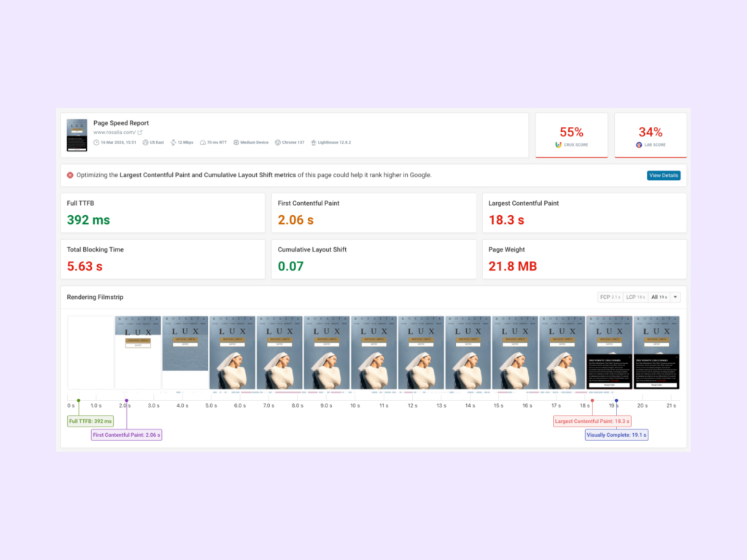Screen dimensions: 747x560
Task: Open the Full TTFB 392 ms metric card
Action: [x=163, y=213]
